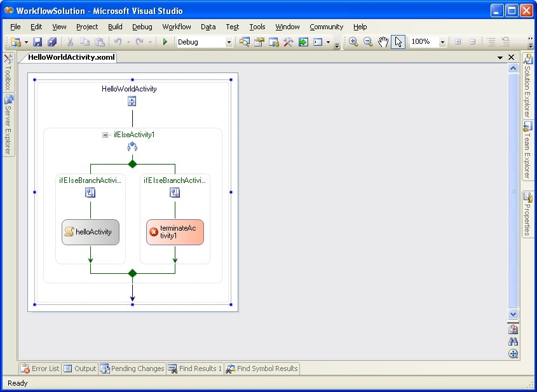Open the Build menu

115,27
